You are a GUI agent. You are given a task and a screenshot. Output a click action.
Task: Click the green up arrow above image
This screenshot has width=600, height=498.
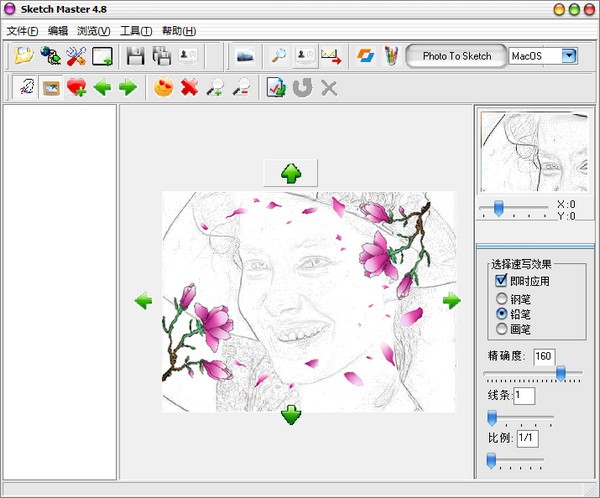[x=291, y=173]
